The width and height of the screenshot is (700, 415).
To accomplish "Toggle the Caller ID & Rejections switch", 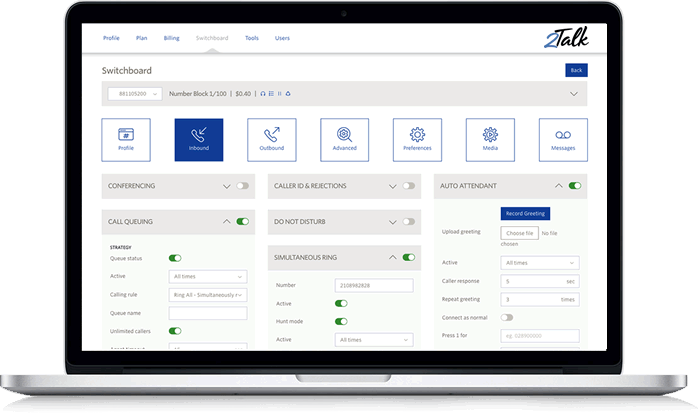I will (x=408, y=186).
